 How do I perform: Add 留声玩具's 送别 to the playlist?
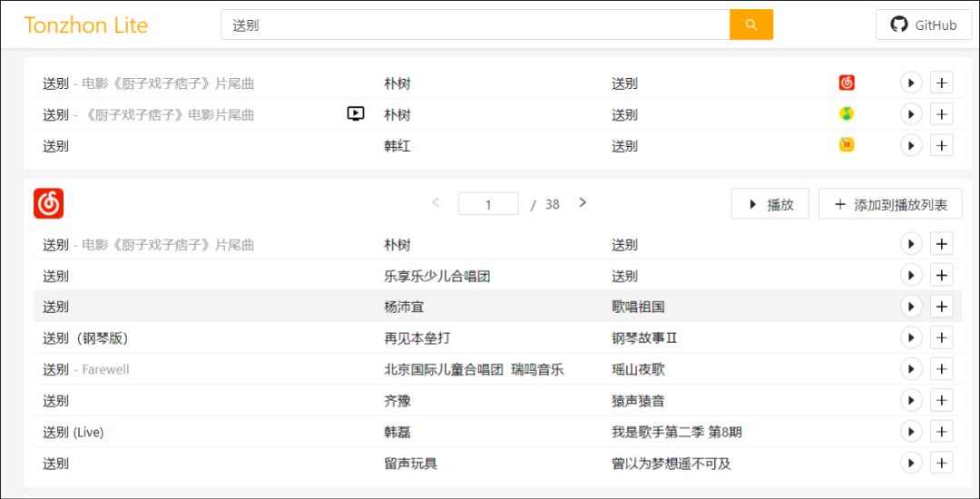point(942,464)
